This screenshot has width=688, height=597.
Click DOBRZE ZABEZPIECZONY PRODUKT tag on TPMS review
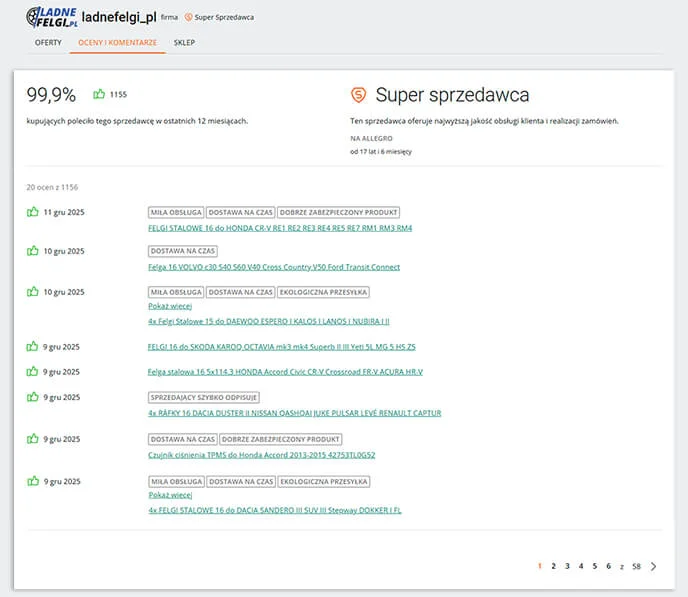point(280,439)
